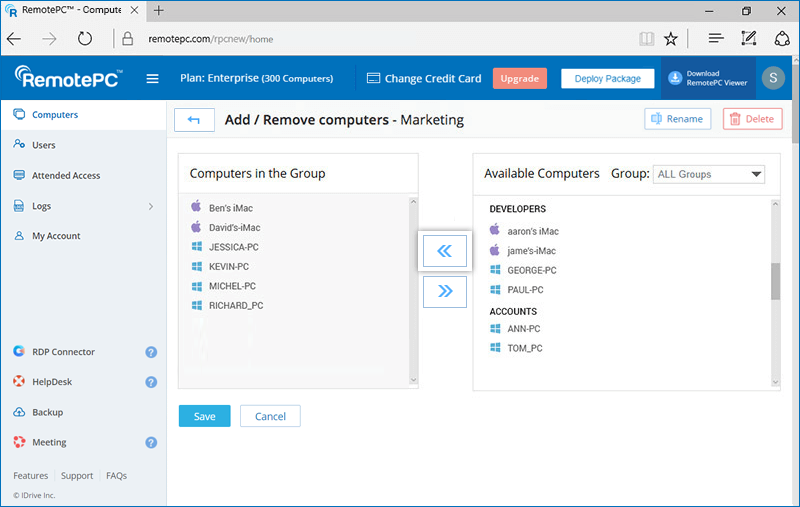Show help for Meeting
Screen dimensions: 800x507
[x=151, y=442]
